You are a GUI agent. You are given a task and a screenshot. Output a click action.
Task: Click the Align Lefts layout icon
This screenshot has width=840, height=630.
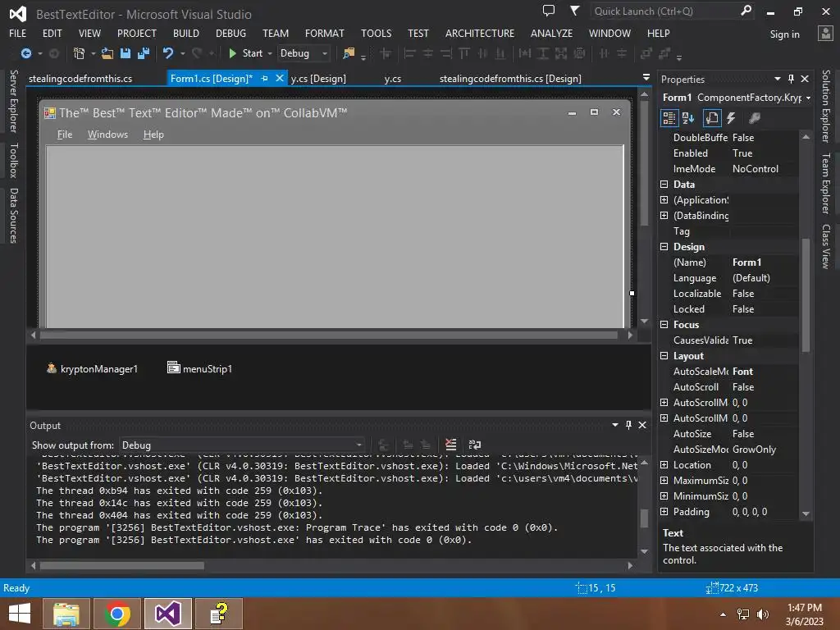coord(410,53)
